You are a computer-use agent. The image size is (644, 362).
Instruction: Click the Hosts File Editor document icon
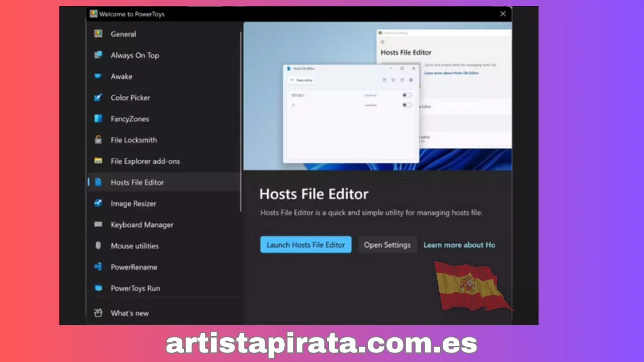point(98,182)
